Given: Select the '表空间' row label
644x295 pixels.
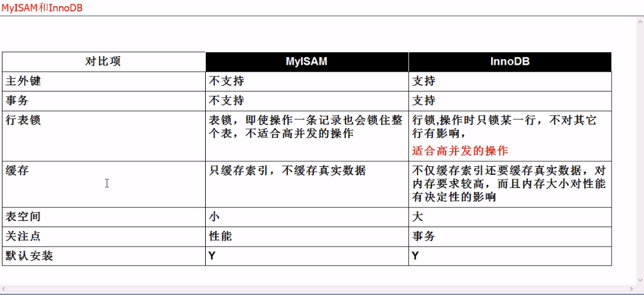Looking at the screenshot, I should pos(23,217).
